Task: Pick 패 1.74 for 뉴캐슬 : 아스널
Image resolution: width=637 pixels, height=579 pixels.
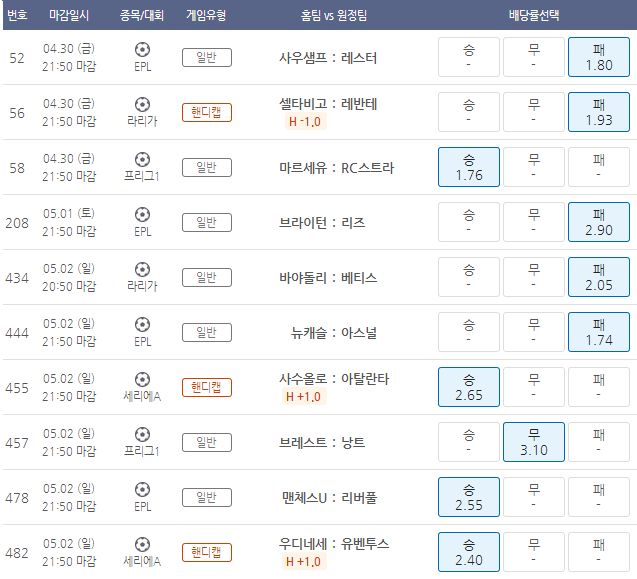Action: coord(599,332)
